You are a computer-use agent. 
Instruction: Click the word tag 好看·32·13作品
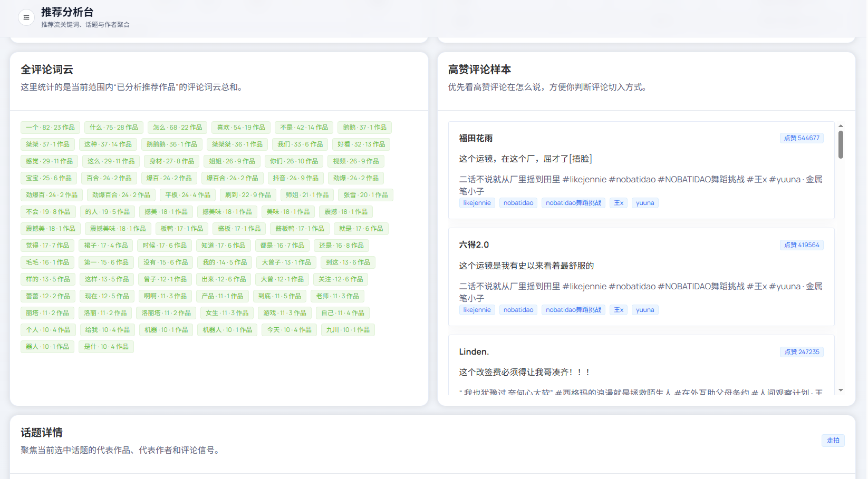[x=361, y=144]
